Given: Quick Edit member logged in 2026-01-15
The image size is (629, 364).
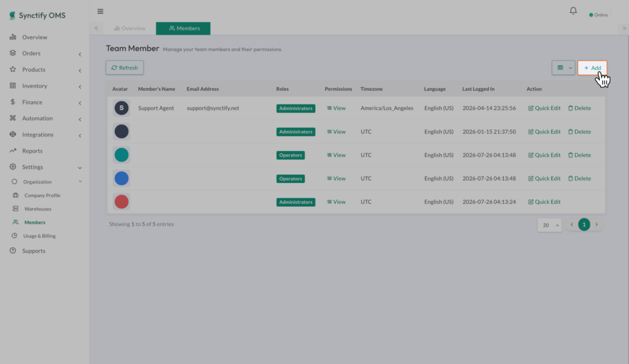Looking at the screenshot, I should [544, 131].
